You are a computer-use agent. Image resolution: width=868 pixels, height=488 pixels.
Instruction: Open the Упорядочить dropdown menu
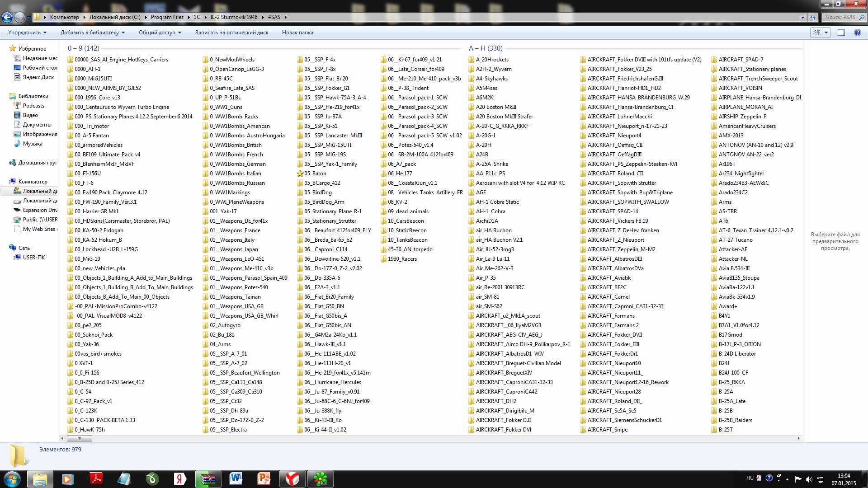(x=27, y=33)
